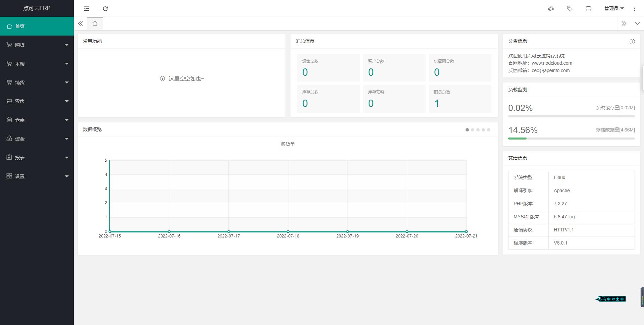Open the note icon in top header
644x325 pixels.
[x=588, y=9]
